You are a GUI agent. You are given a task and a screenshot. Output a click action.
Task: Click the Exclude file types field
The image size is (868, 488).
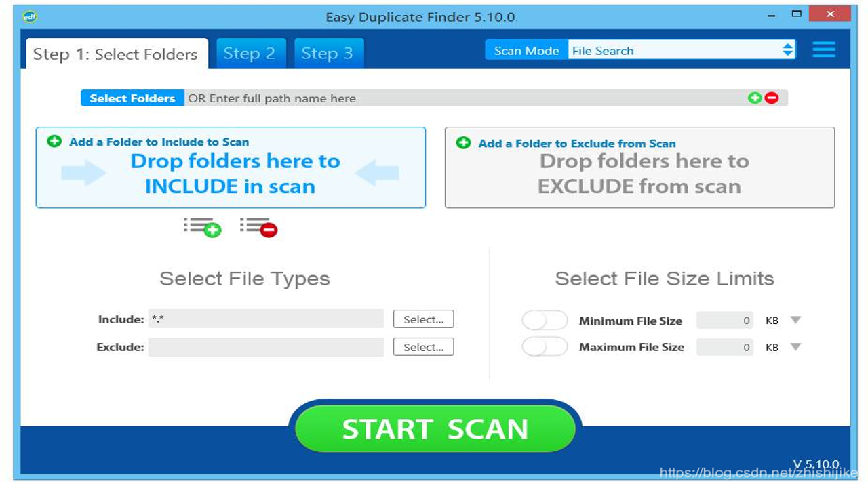pyautogui.click(x=266, y=347)
